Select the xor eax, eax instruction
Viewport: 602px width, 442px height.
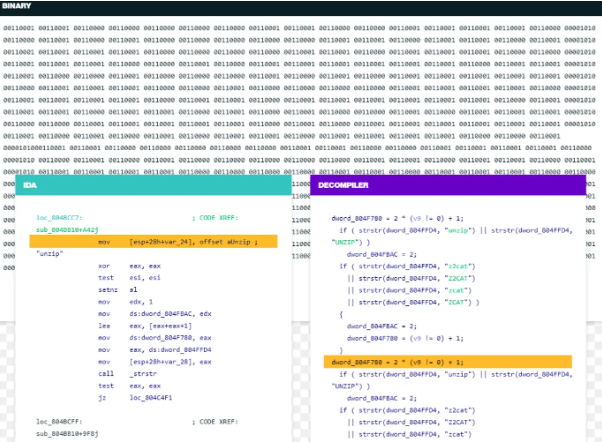point(129,266)
